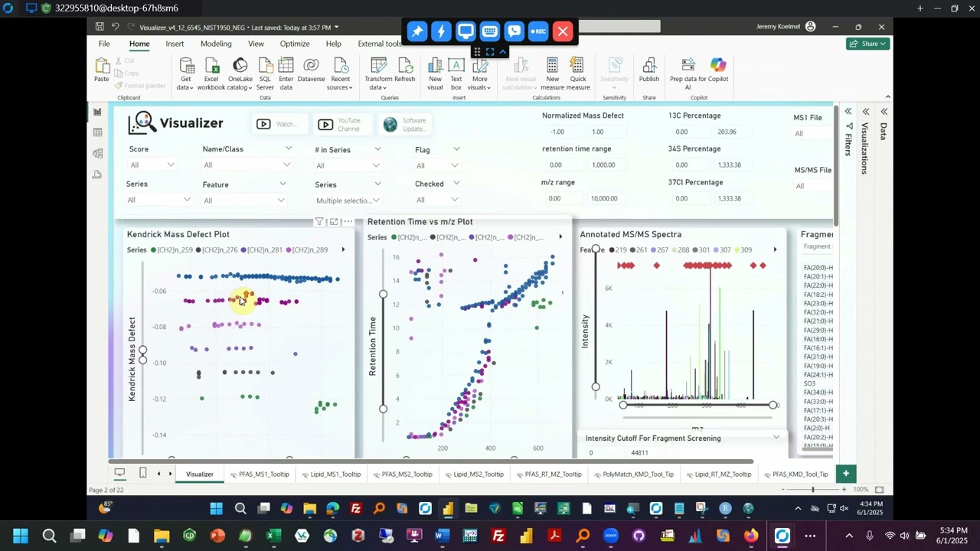
Task: Open the Modeling ribbon tab
Action: click(x=216, y=44)
